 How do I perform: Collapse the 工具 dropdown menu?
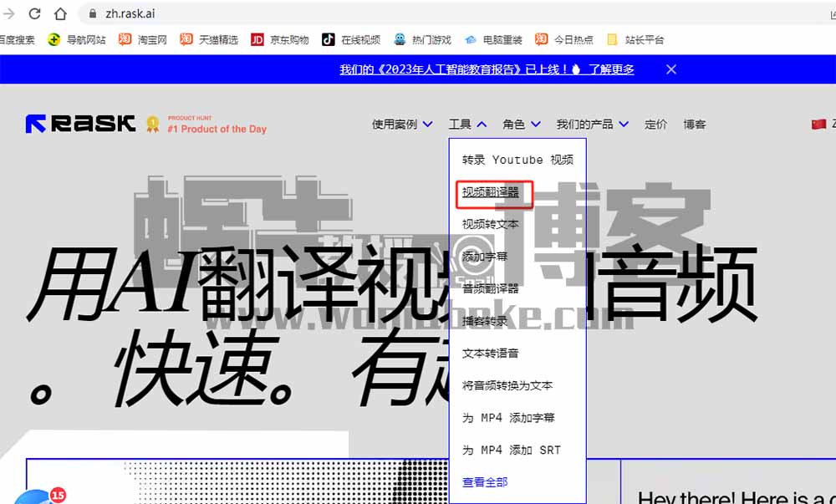(467, 125)
